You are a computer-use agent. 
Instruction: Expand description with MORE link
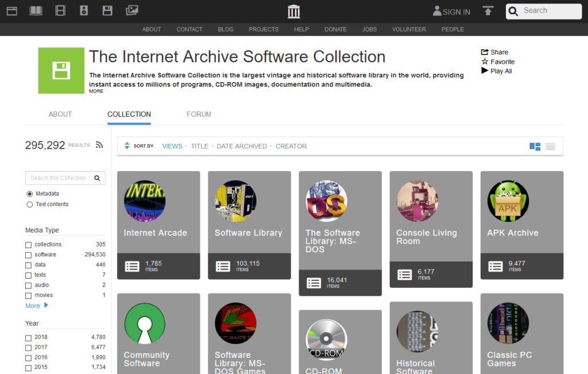[x=96, y=91]
